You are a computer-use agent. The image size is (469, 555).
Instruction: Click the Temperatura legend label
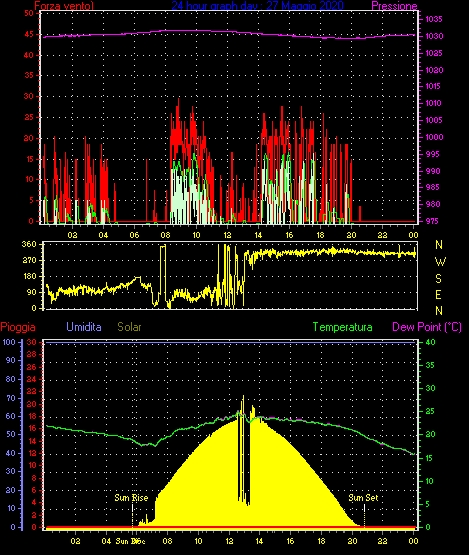(342, 327)
